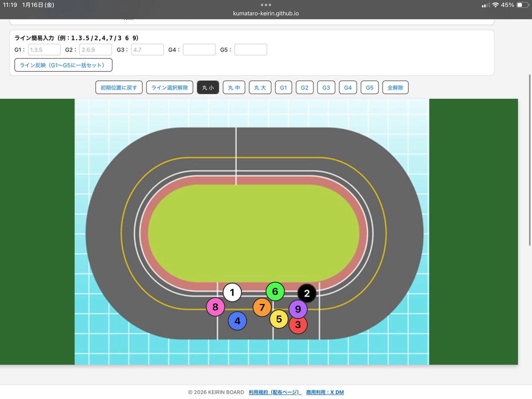The width and height of the screenshot is (532, 399).
Task: Open the 利用規約（配布ページ） link
Action: coord(275,392)
